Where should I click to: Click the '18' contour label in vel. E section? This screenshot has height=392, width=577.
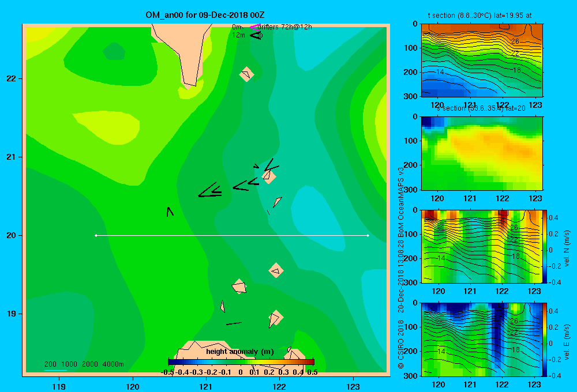516,349
